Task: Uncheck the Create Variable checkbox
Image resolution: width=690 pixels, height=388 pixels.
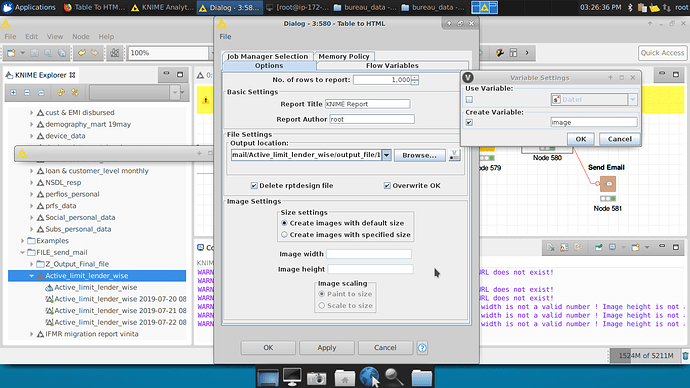Action: coord(470,123)
